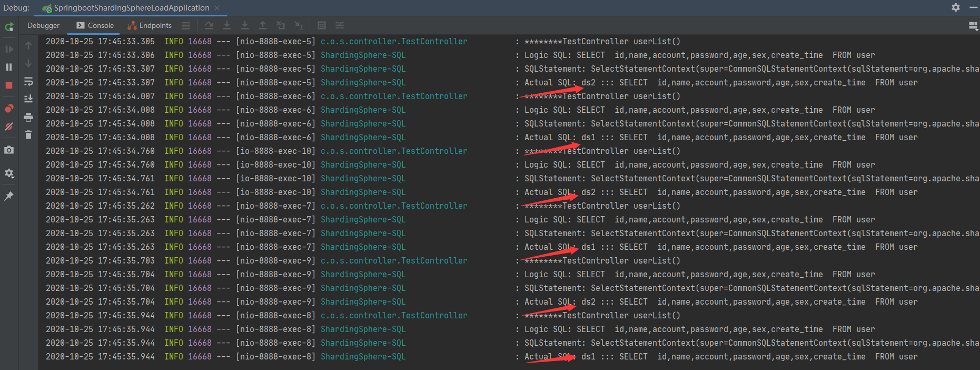Click timestamp 17:45:35.262
Viewport: 980px width, 370px height.
point(126,206)
